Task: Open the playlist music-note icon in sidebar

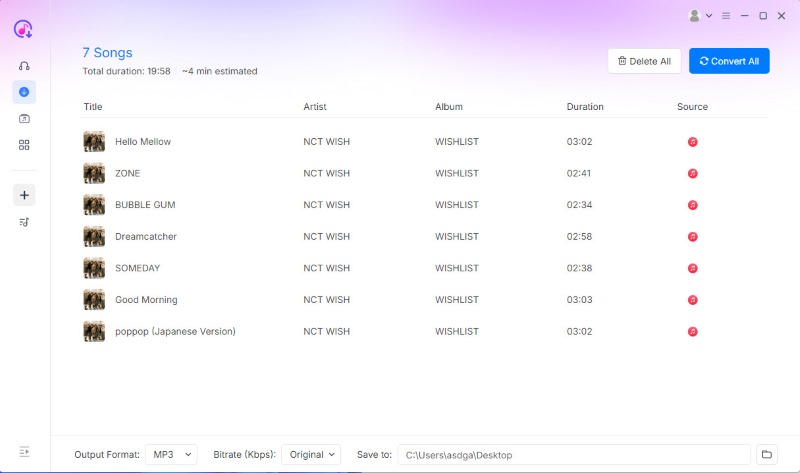Action: (x=24, y=222)
